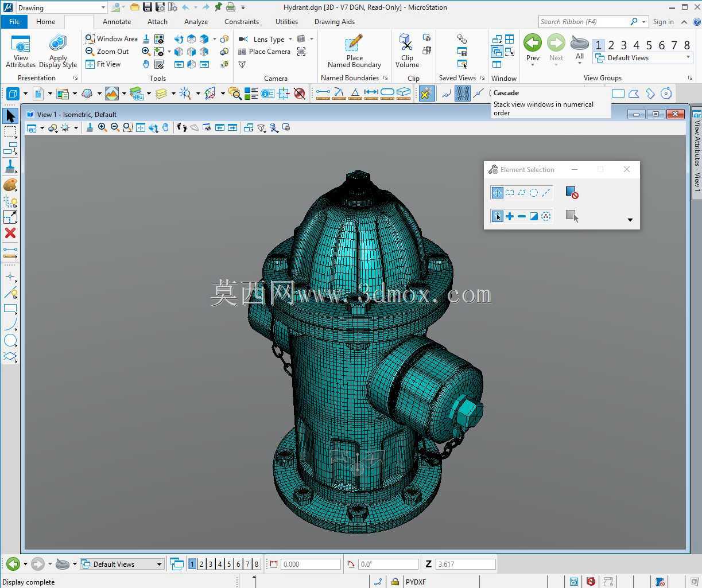Switch to the Drawing Aids ribbon tab

tap(335, 22)
